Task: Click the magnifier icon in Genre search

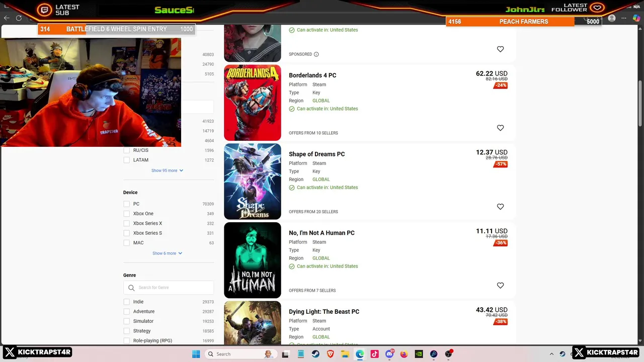Action: pyautogui.click(x=131, y=288)
